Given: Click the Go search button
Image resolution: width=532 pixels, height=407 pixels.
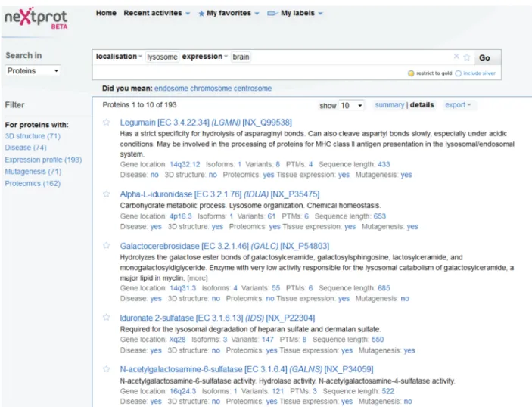Looking at the screenshot, I should (484, 57).
